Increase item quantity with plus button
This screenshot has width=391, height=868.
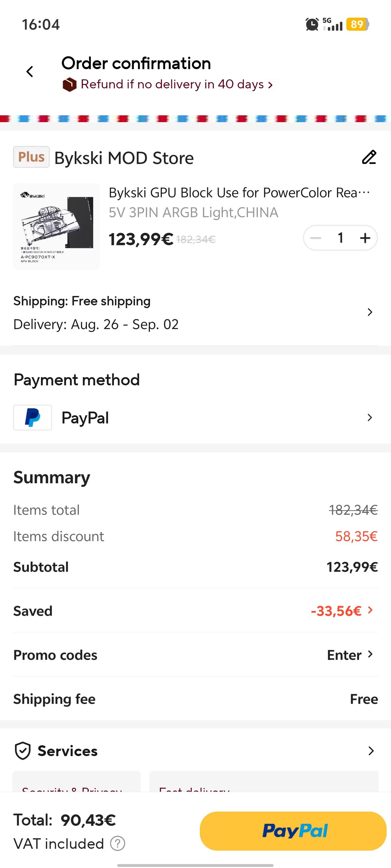365,238
